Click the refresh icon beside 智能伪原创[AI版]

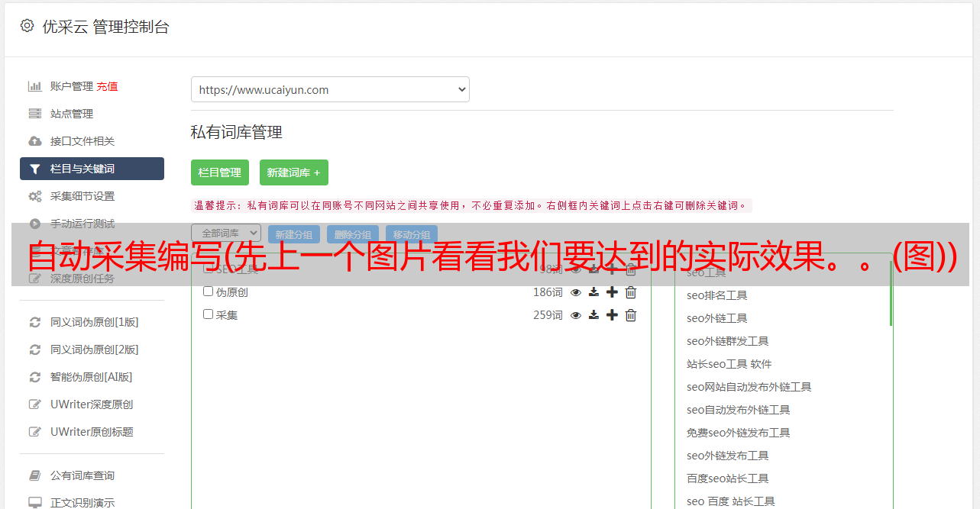coord(35,377)
